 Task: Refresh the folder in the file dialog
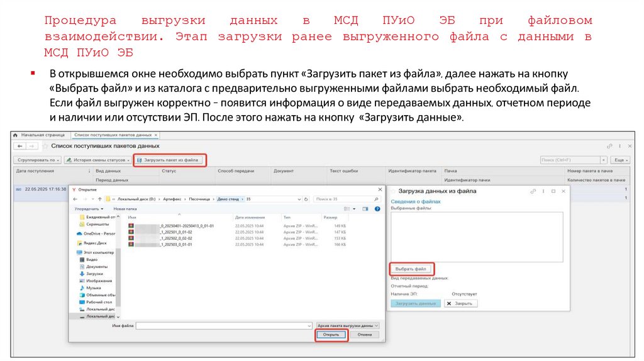pos(306,199)
